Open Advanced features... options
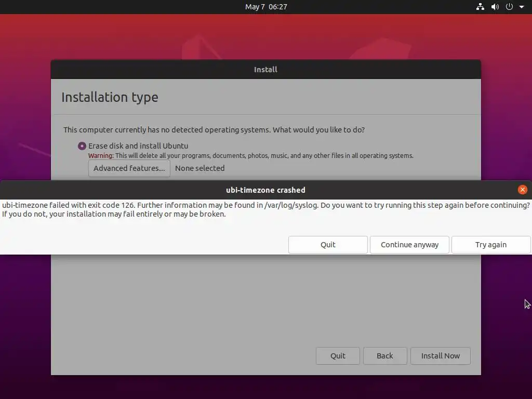 (x=129, y=168)
